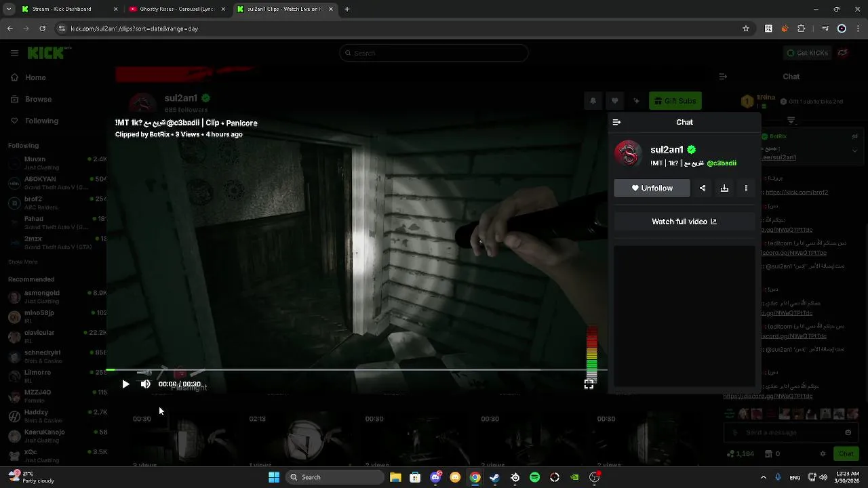
Task: Open the Kick hamburger menu
Action: pyautogui.click(x=14, y=53)
